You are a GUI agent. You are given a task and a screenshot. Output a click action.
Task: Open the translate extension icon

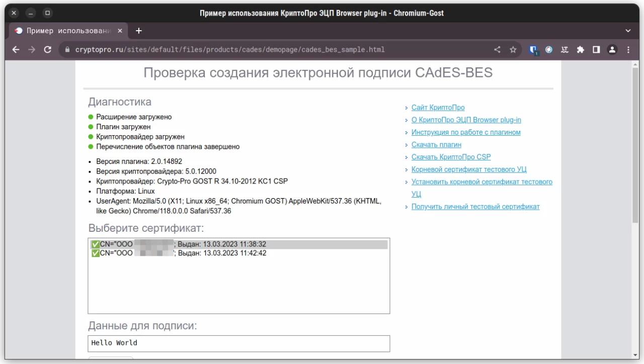click(x=565, y=50)
